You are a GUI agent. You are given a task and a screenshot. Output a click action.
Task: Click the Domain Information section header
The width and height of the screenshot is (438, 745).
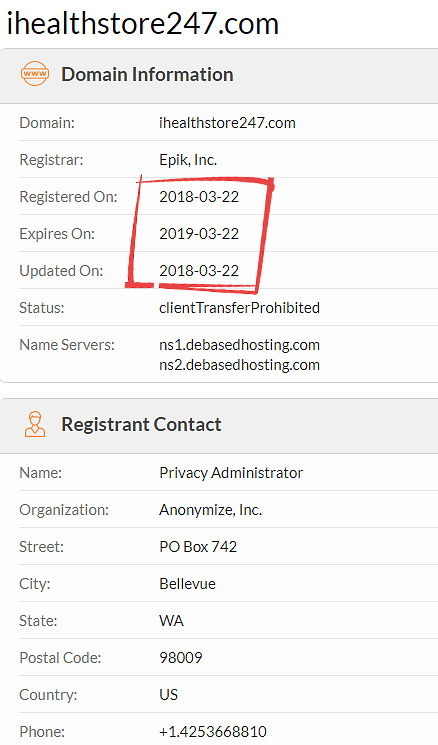click(x=147, y=75)
